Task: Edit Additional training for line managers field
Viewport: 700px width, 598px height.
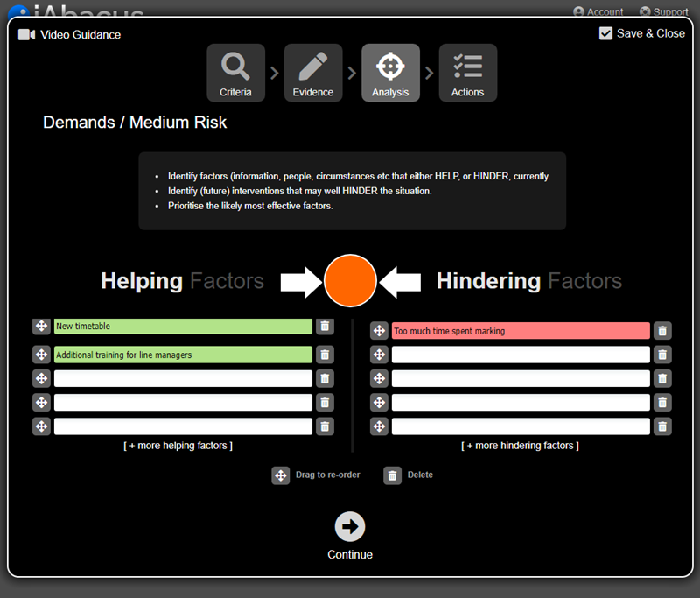Action: 183,355
